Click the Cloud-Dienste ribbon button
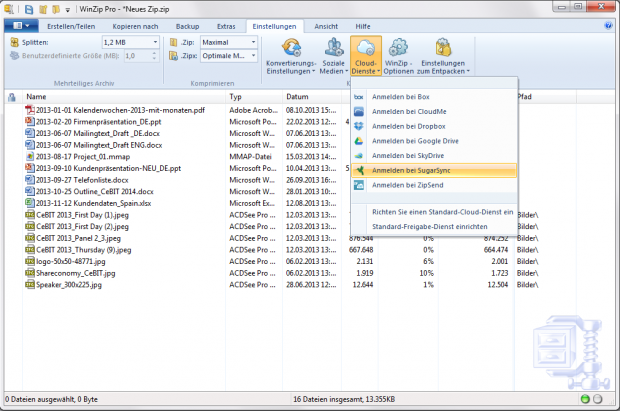This screenshot has width=620, height=411. pos(366,56)
